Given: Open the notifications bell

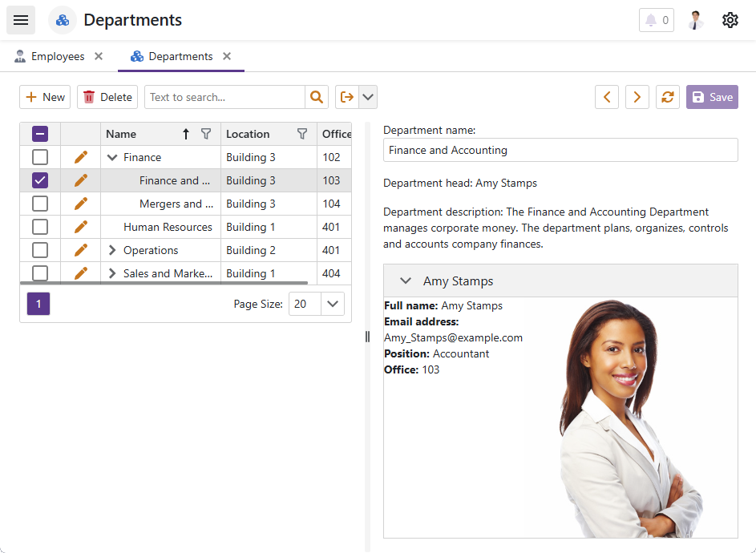Looking at the screenshot, I should [x=657, y=20].
